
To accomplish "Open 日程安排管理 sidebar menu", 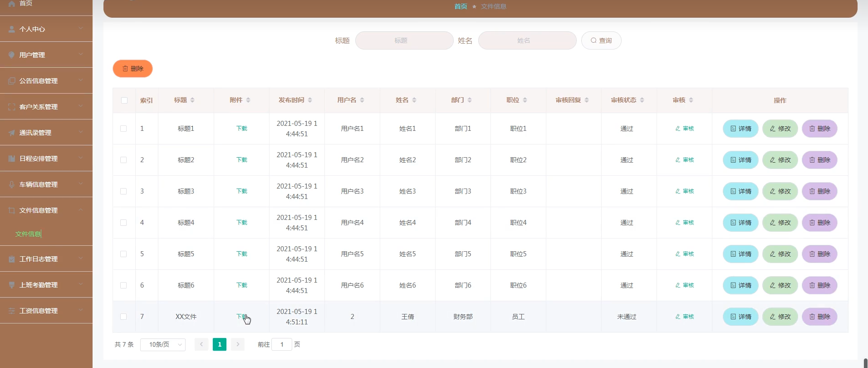I will tap(46, 159).
